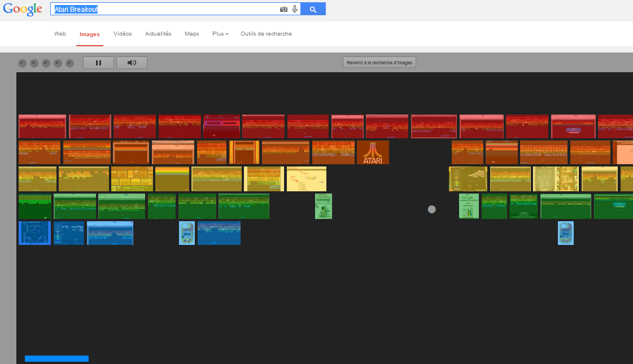The width and height of the screenshot is (633, 364).
Task: Click the blue pinball brick thumbnail
Action: (x=34, y=233)
